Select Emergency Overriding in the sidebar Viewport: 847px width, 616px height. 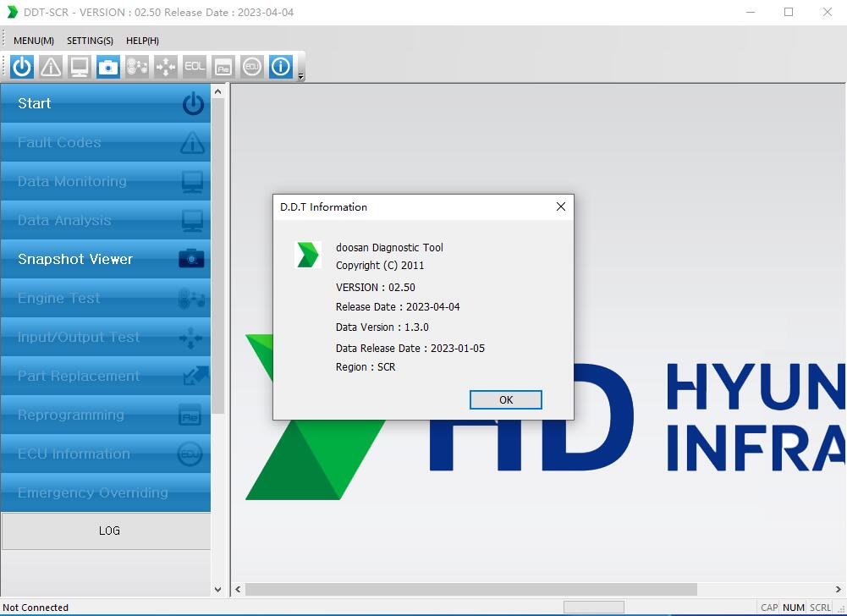click(105, 492)
